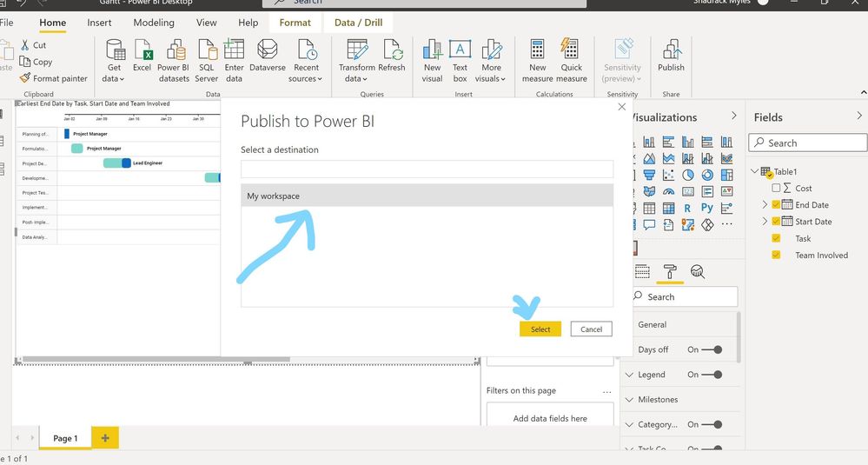The height and width of the screenshot is (465, 868).
Task: Expand the Legend format section
Action: pos(629,375)
